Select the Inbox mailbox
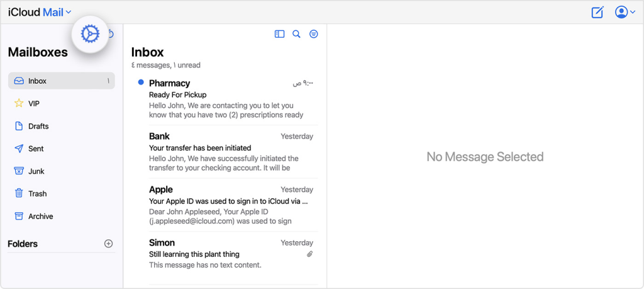Screen dimensions: 644x289 (61, 81)
